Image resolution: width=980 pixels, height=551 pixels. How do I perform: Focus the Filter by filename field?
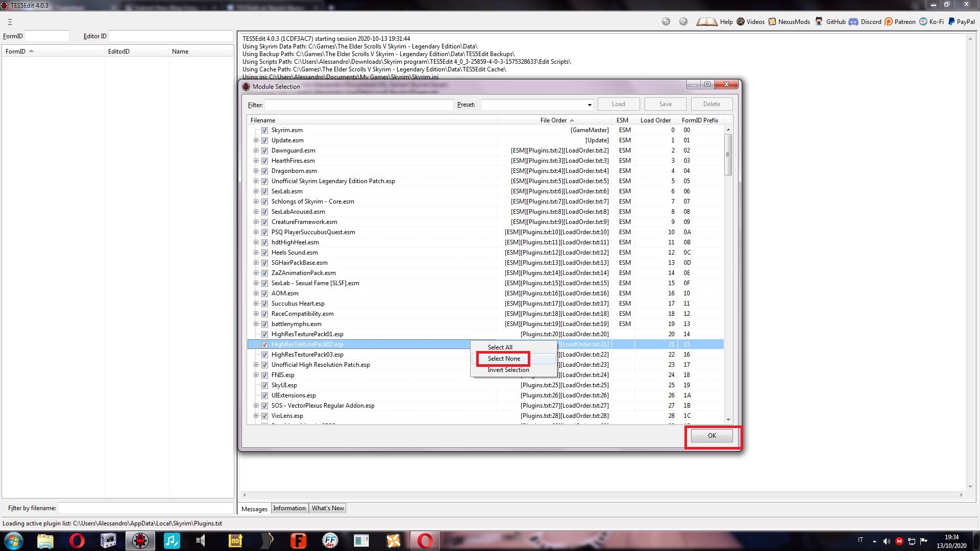pyautogui.click(x=145, y=508)
